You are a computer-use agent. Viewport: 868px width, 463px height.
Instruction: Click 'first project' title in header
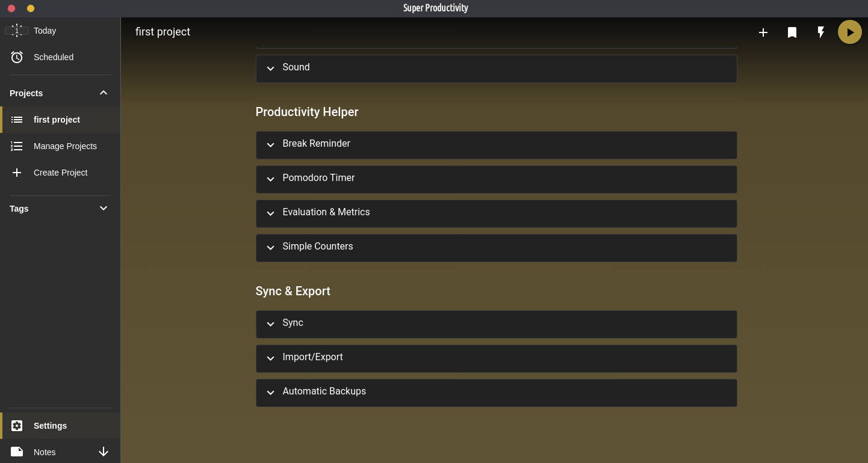click(x=163, y=32)
